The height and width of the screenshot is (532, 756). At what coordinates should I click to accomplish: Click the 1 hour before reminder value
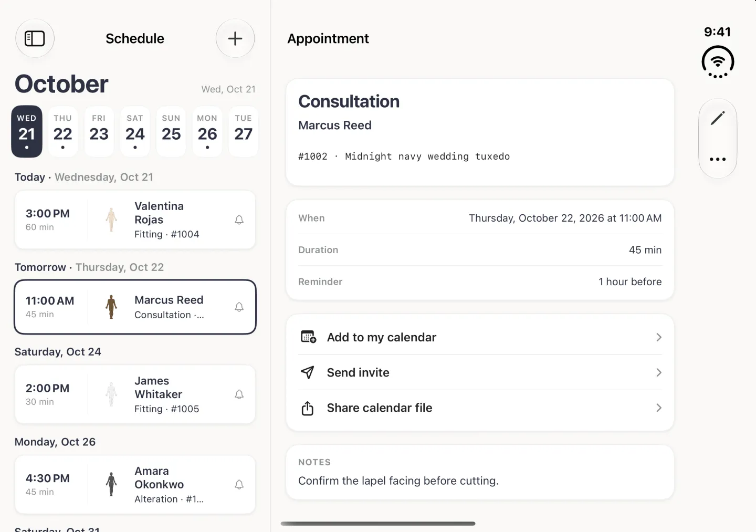coord(630,281)
